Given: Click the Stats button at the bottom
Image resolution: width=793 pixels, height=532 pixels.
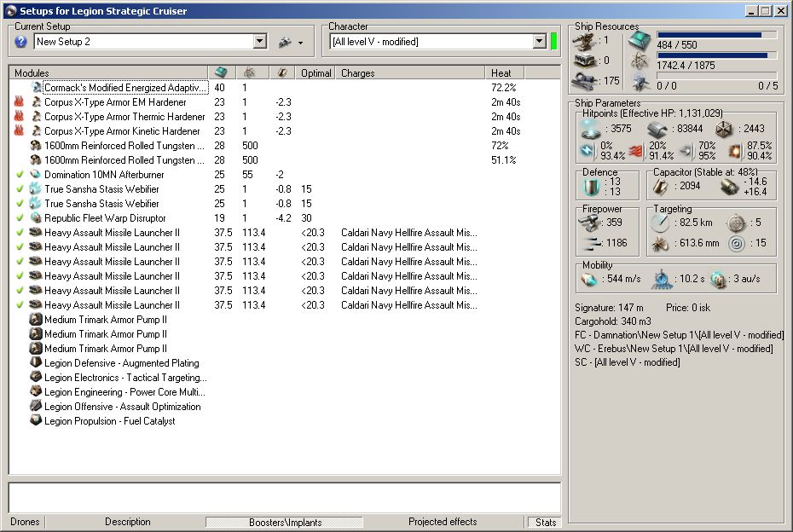Looking at the screenshot, I should pos(545,522).
